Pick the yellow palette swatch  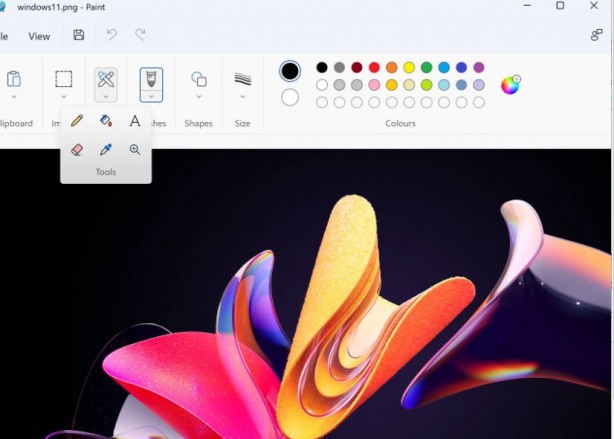point(409,67)
